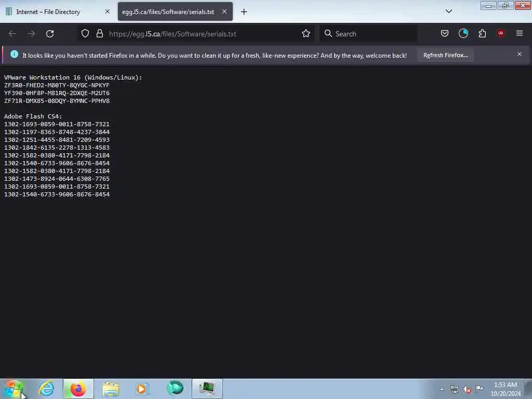Open the Firefox hamburger menu
This screenshot has height=399, width=532.
coord(520,33)
